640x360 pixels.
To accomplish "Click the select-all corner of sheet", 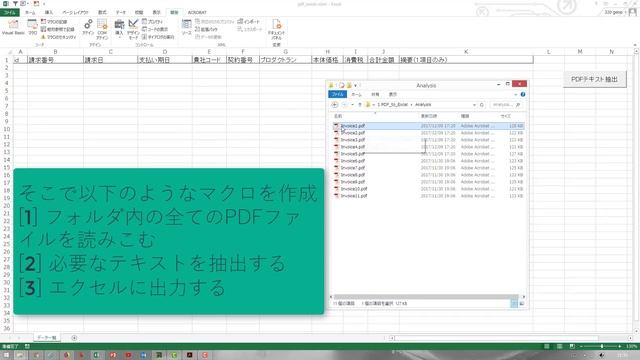I will pyautogui.click(x=7, y=52).
